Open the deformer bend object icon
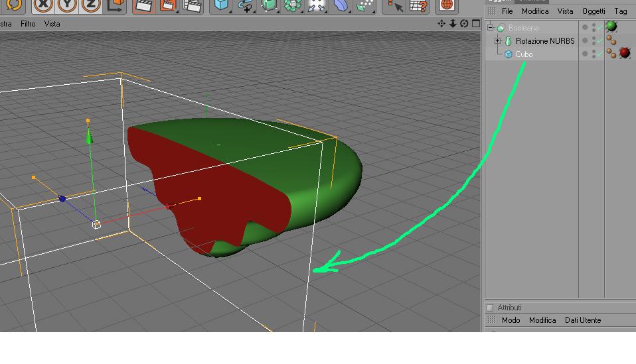 [x=341, y=5]
